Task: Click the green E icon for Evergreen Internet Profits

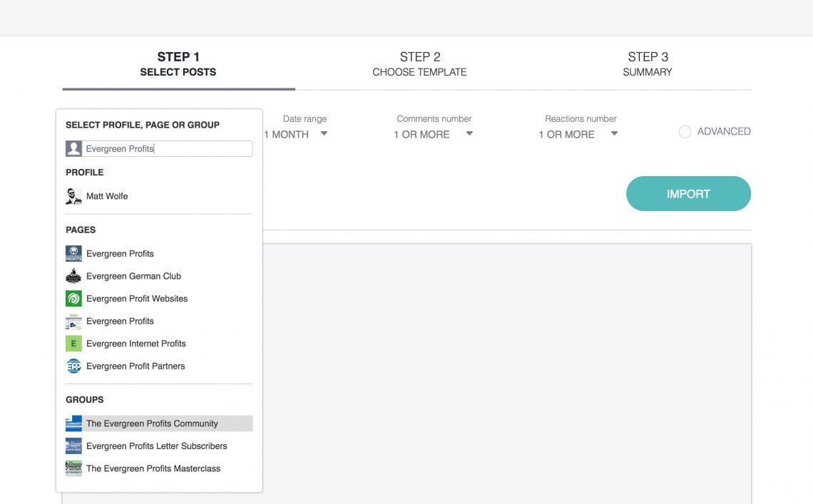Action: point(73,344)
